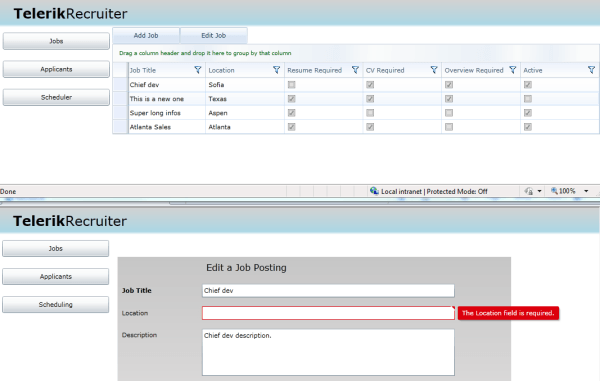Toggle Resume Required checkbox for Chief dev
600x381 pixels.
pos(292,85)
